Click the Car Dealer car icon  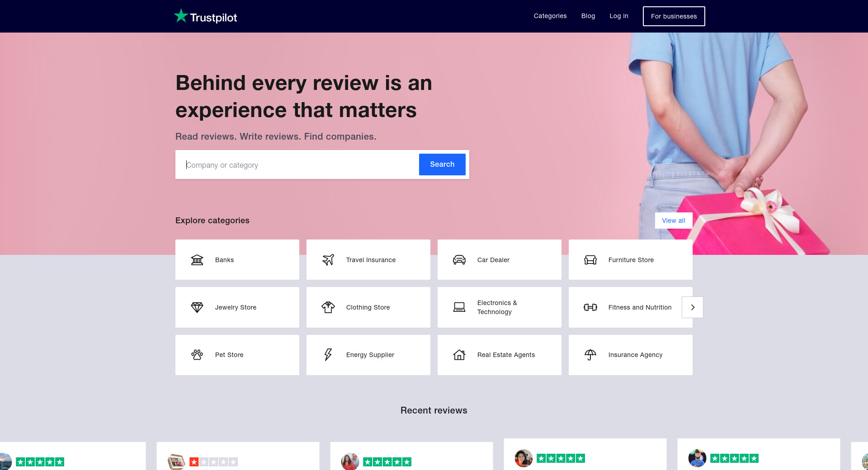tap(459, 260)
